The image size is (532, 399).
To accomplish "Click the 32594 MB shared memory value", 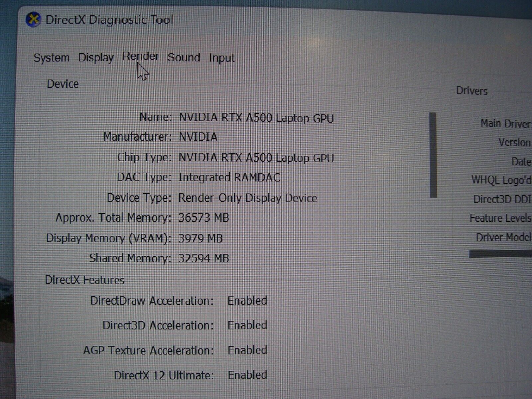I will point(204,258).
